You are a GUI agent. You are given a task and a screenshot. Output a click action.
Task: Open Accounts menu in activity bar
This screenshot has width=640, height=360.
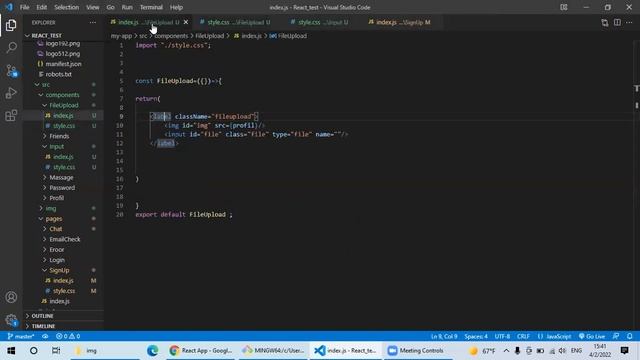tap(11, 297)
